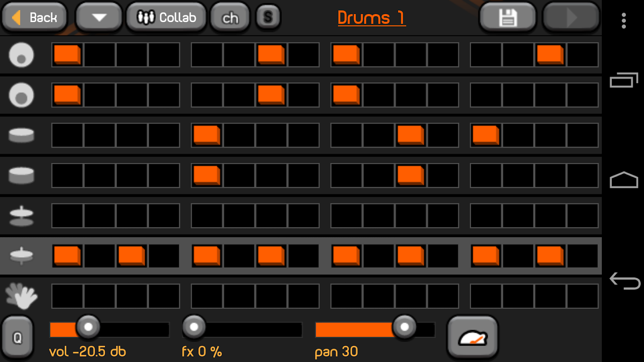The height and width of the screenshot is (362, 644).
Task: Toggle the S solo button
Action: (x=268, y=17)
